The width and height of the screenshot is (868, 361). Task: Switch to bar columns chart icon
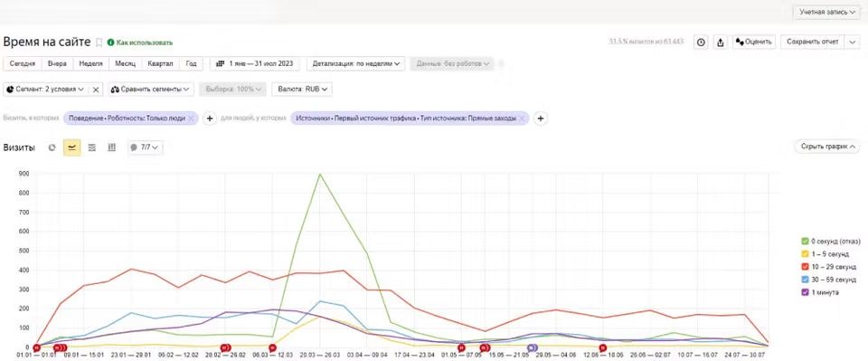point(111,147)
